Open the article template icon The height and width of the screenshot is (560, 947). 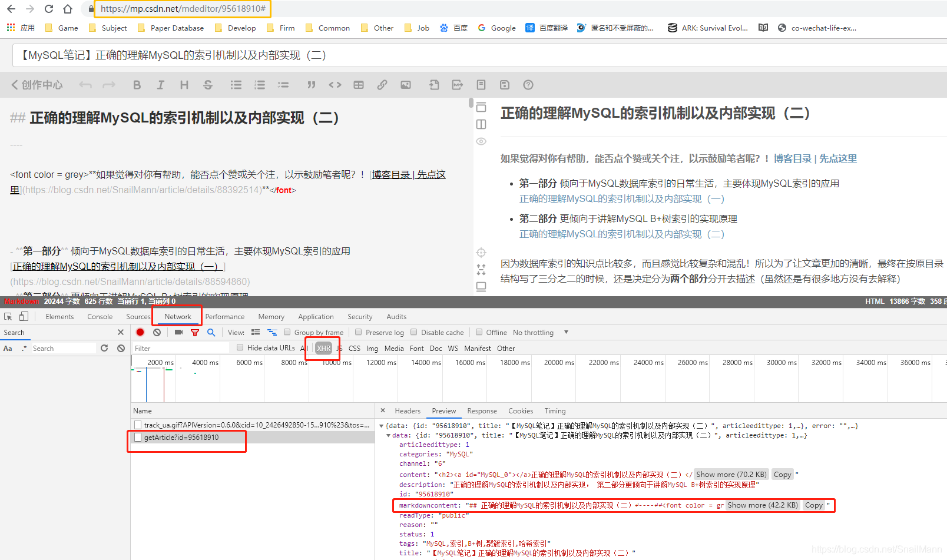pos(481,85)
